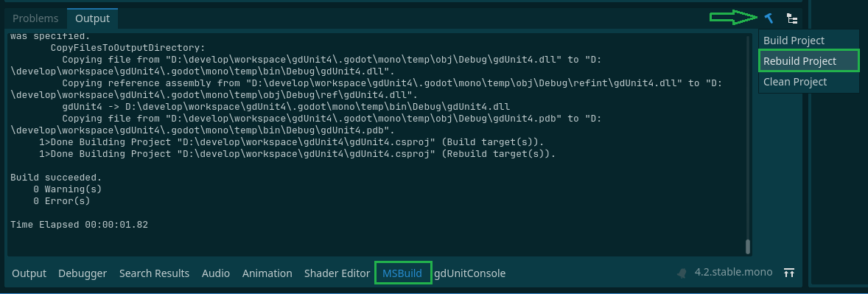
Task: Open the Output bottom panel button
Action: 29,273
